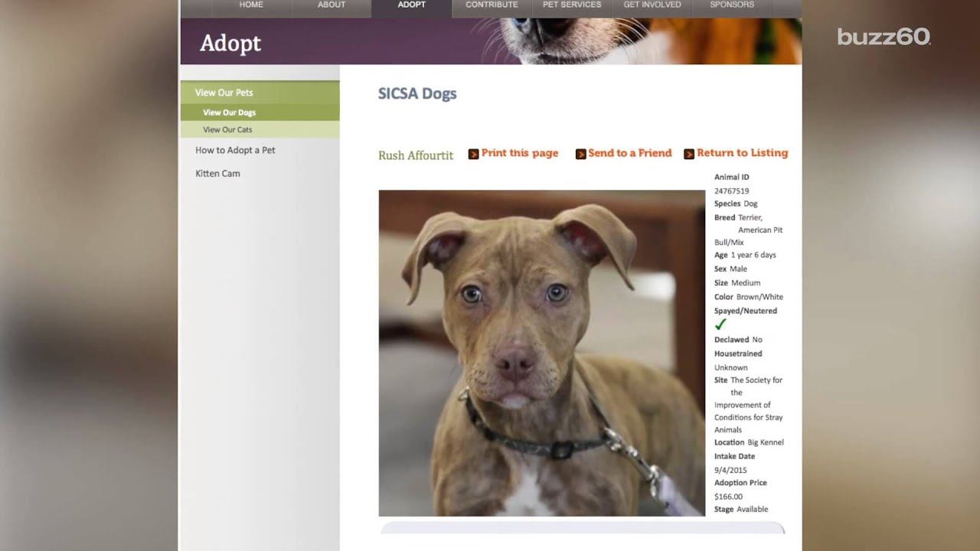Image resolution: width=980 pixels, height=551 pixels.
Task: Select View Our Cats in sidebar
Action: [x=260, y=129]
